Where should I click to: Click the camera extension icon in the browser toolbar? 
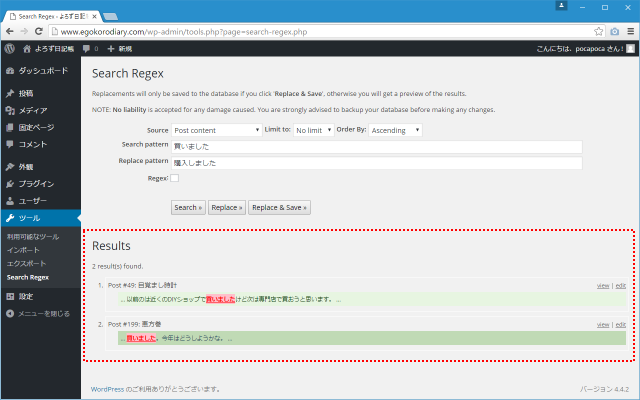(x=614, y=31)
